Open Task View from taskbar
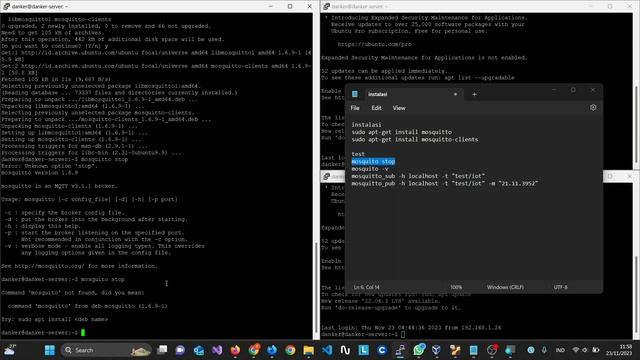This screenshot has height=360, width=640. coord(162,350)
